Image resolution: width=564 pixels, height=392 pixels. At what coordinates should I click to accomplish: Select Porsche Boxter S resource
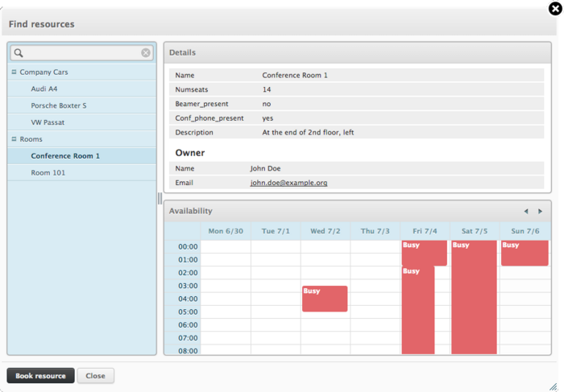point(58,105)
